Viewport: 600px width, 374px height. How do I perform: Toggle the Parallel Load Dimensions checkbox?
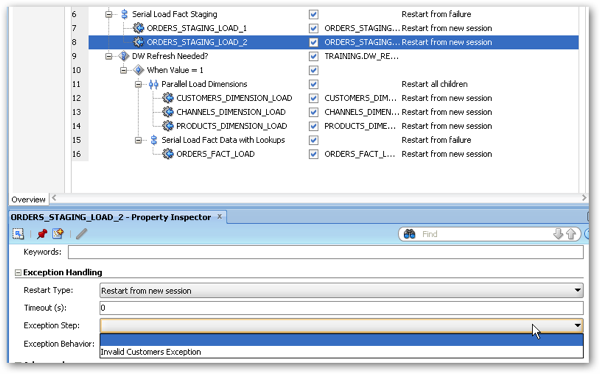313,84
